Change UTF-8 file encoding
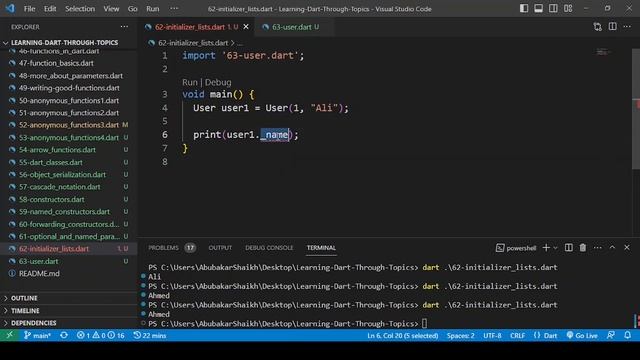The width and height of the screenshot is (640, 360). click(492, 336)
